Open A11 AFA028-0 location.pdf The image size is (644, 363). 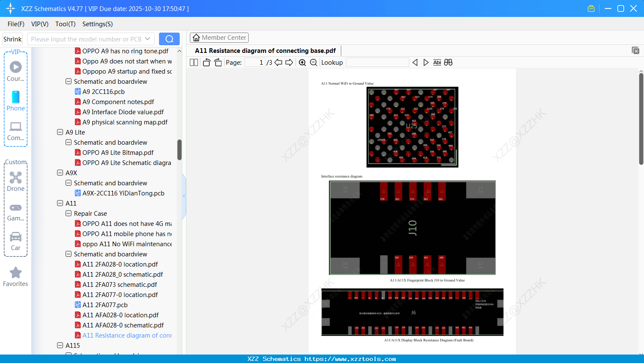[x=121, y=315]
